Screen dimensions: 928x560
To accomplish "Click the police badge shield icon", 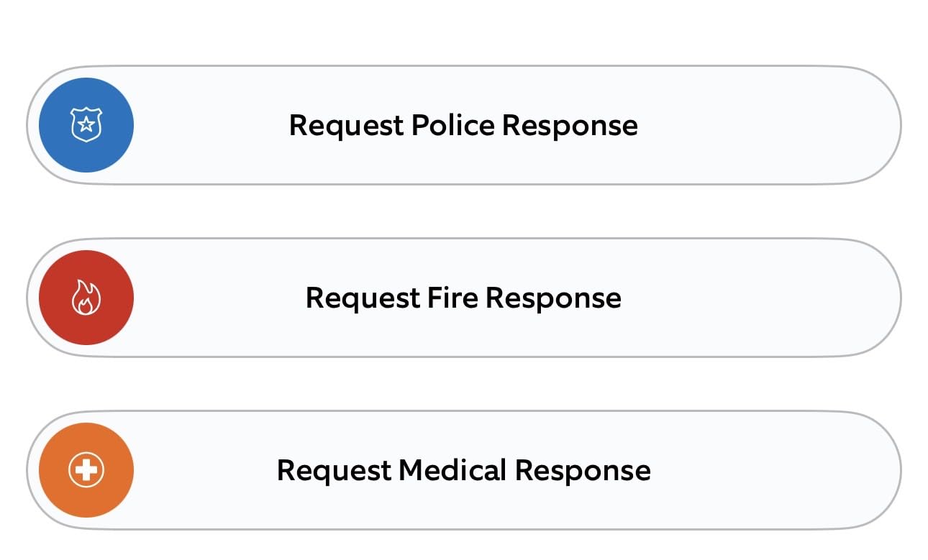I will (x=86, y=125).
